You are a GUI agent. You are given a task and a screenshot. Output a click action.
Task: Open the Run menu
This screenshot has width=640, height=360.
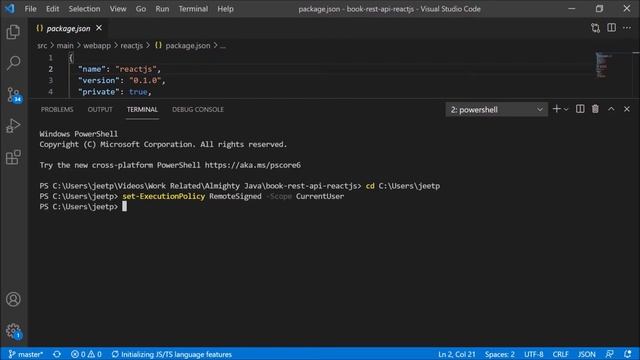point(162,9)
